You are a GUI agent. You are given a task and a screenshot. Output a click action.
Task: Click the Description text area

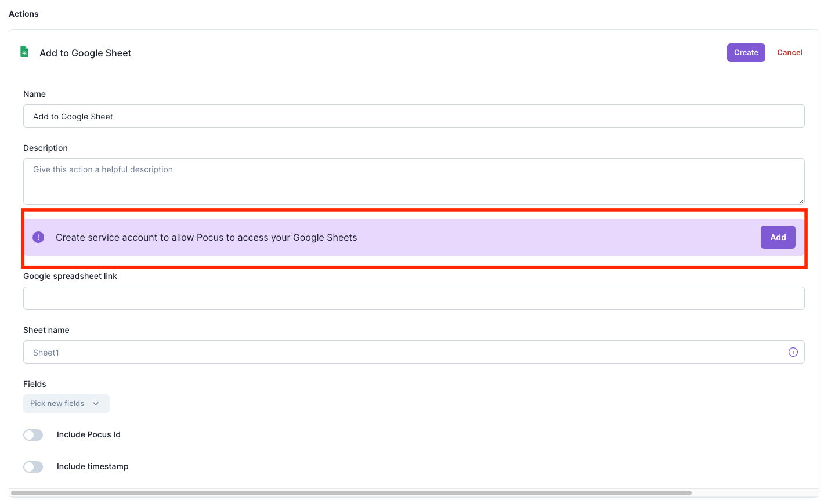click(414, 182)
